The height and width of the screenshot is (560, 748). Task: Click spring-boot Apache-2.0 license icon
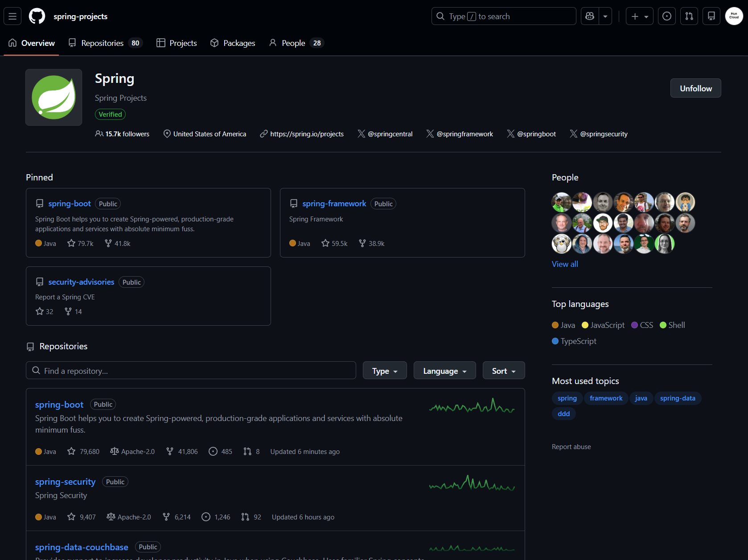point(115,451)
